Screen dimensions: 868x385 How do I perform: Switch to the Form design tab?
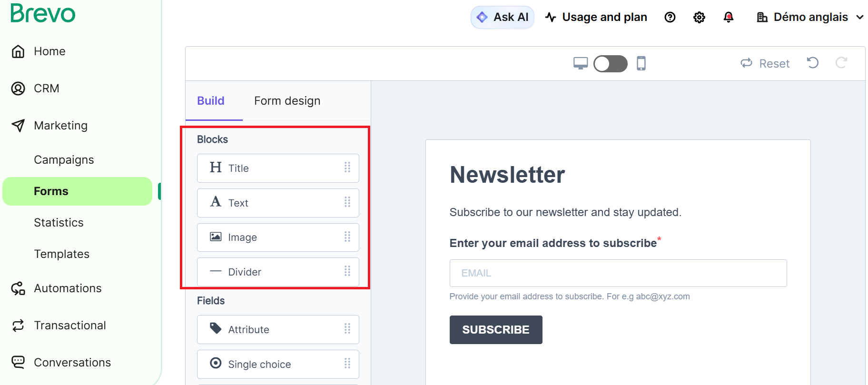click(x=287, y=101)
